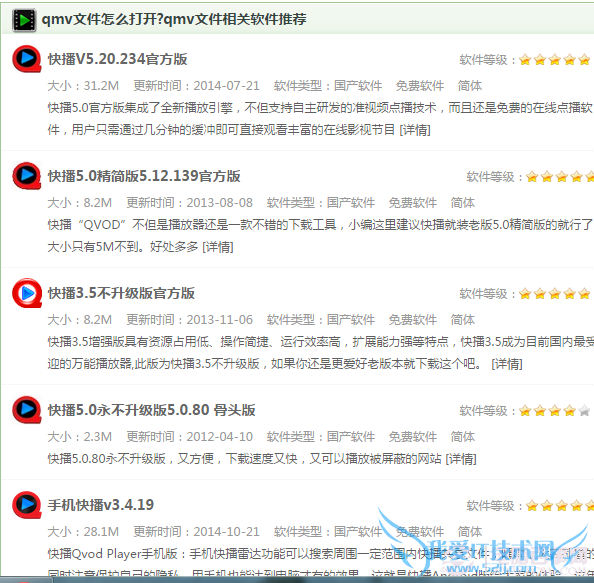Click the star rating of 快播3.5不升级版

[555, 294]
